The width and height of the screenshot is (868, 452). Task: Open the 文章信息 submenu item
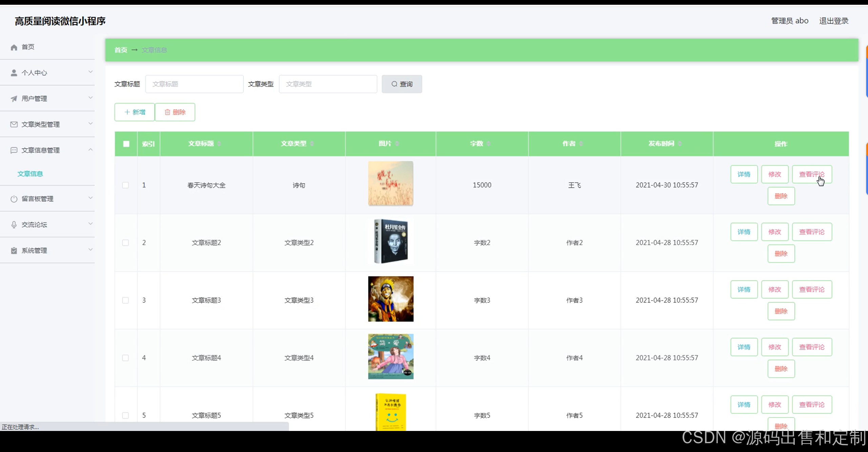click(30, 174)
